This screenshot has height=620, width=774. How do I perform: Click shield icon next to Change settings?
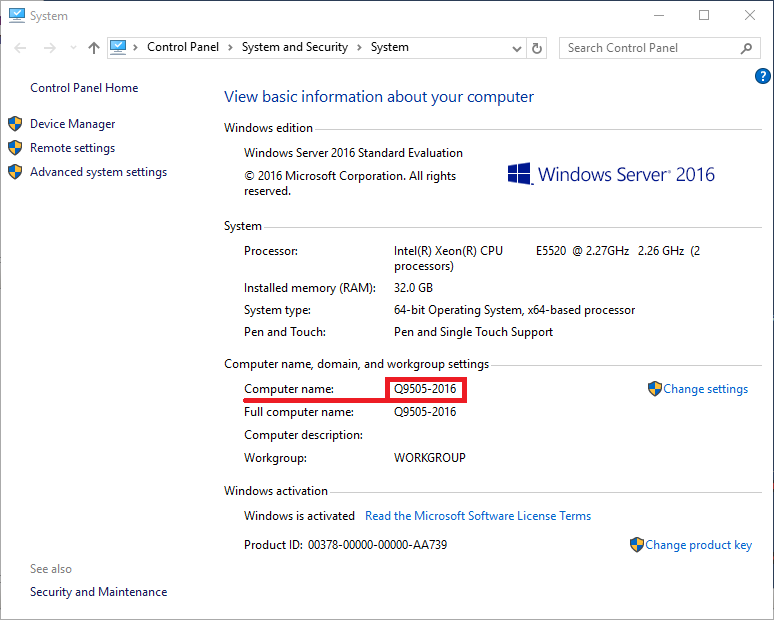655,388
